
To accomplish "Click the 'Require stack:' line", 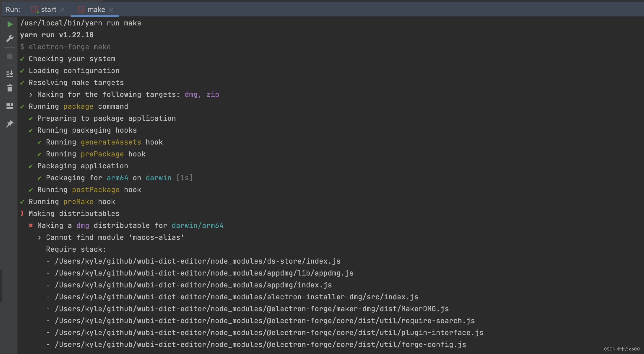I will [x=76, y=249].
